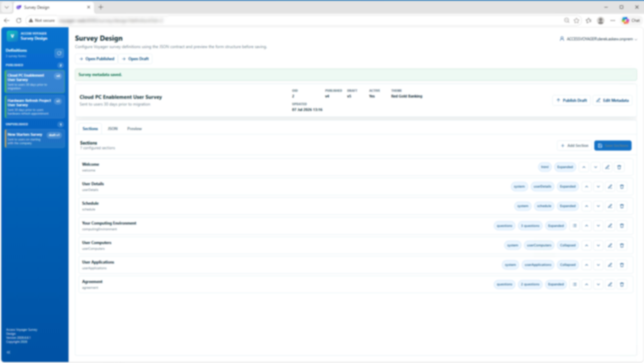Move User Computers section down
This screenshot has width=644, height=363.
pyautogui.click(x=598, y=245)
